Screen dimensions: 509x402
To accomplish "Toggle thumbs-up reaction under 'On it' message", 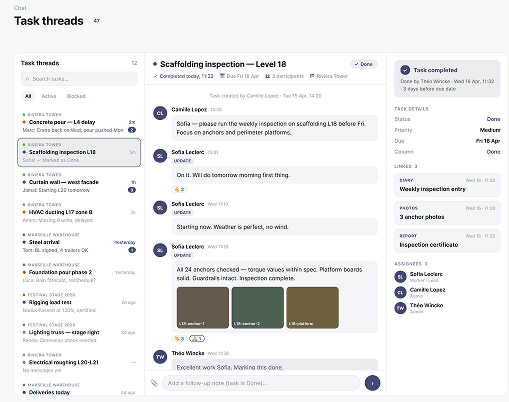I will click(179, 189).
